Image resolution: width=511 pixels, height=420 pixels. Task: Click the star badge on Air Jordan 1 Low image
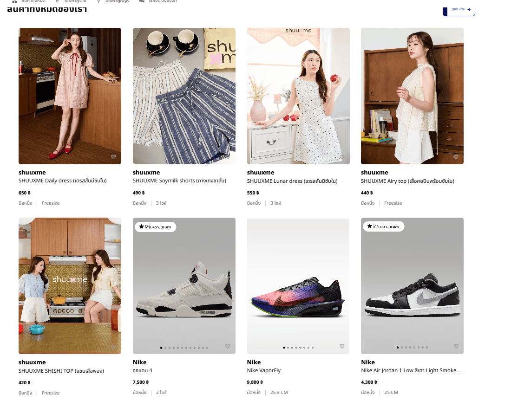coord(384,226)
